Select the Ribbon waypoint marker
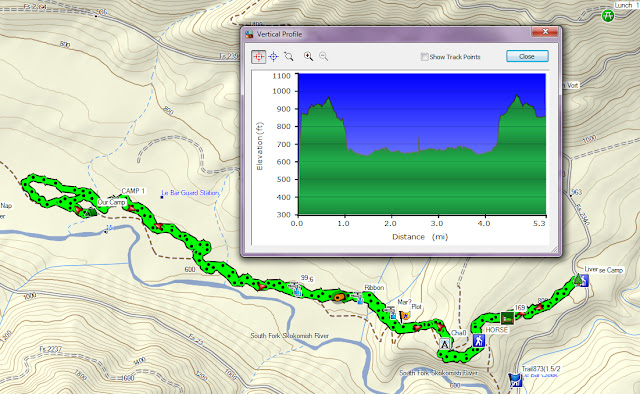Image resolution: width=640 pixels, height=394 pixels. (x=359, y=298)
